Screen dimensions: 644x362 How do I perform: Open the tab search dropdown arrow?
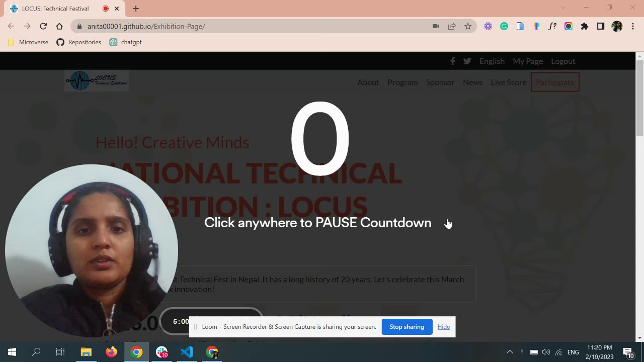563,8
